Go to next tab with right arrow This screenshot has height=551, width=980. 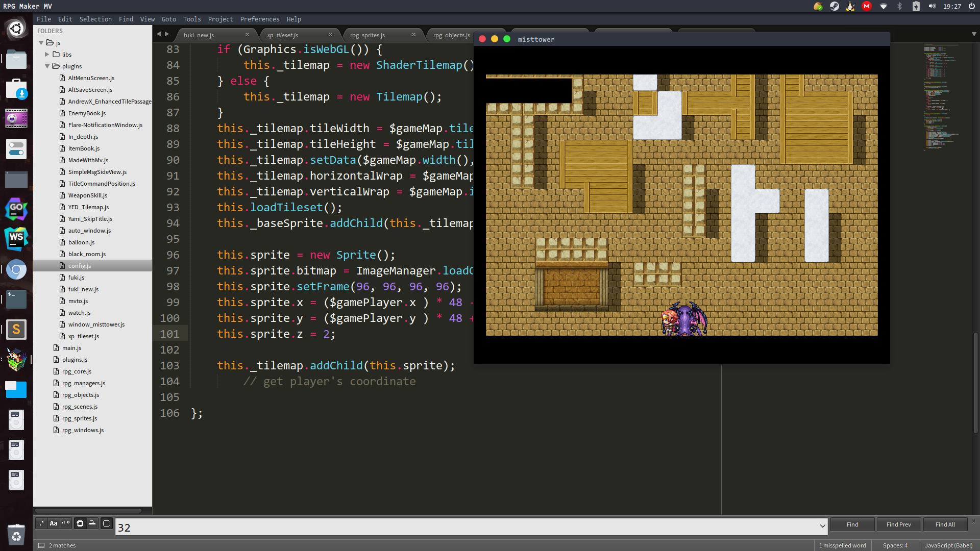click(x=167, y=34)
